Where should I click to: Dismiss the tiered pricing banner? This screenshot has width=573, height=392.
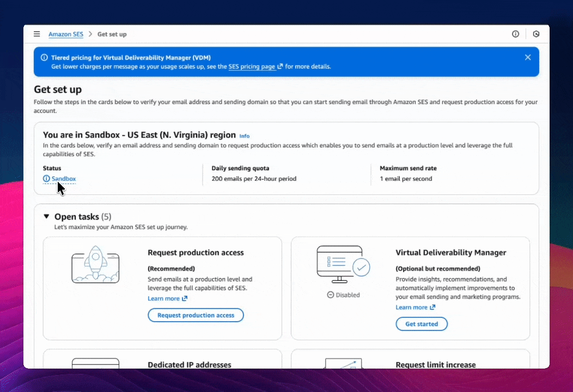click(527, 57)
